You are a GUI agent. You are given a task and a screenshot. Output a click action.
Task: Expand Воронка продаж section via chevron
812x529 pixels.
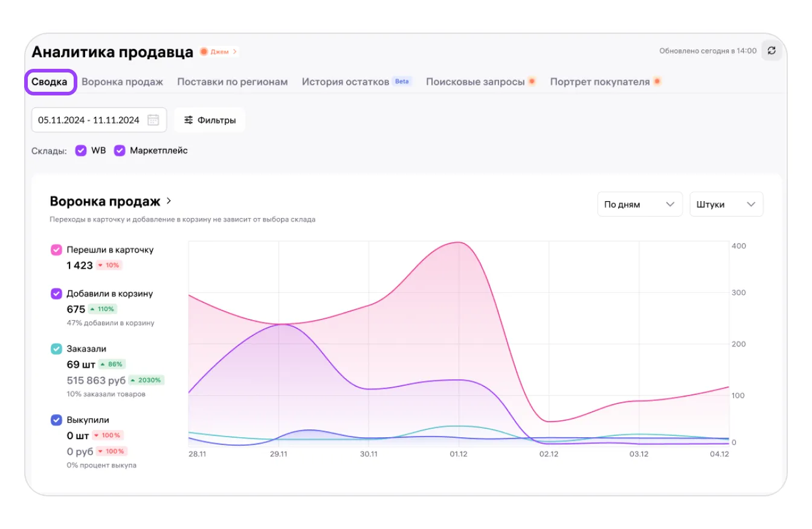pyautogui.click(x=169, y=200)
